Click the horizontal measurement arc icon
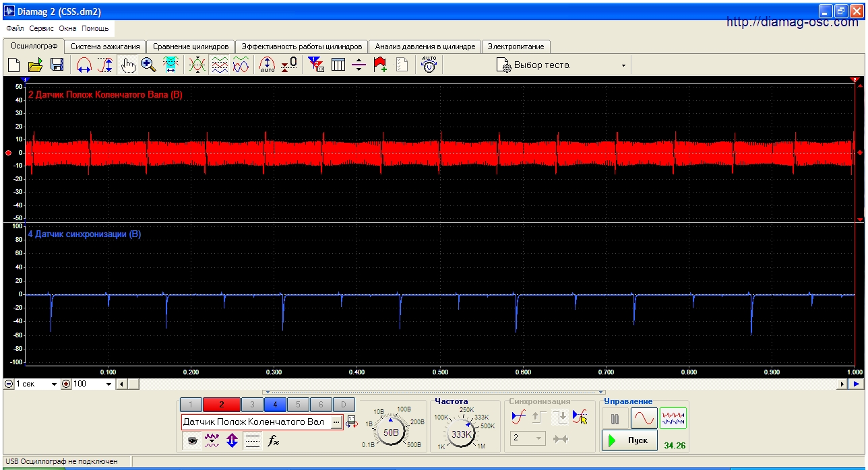Screen dimensions: 868x470 tap(84, 65)
